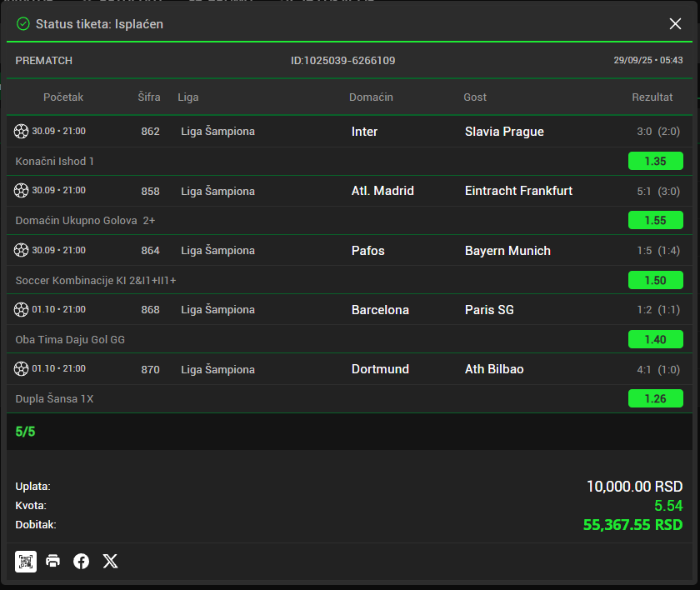Click soccer ball icon for Barcelona match
Viewport: 700px width, 590px height.
point(22,309)
